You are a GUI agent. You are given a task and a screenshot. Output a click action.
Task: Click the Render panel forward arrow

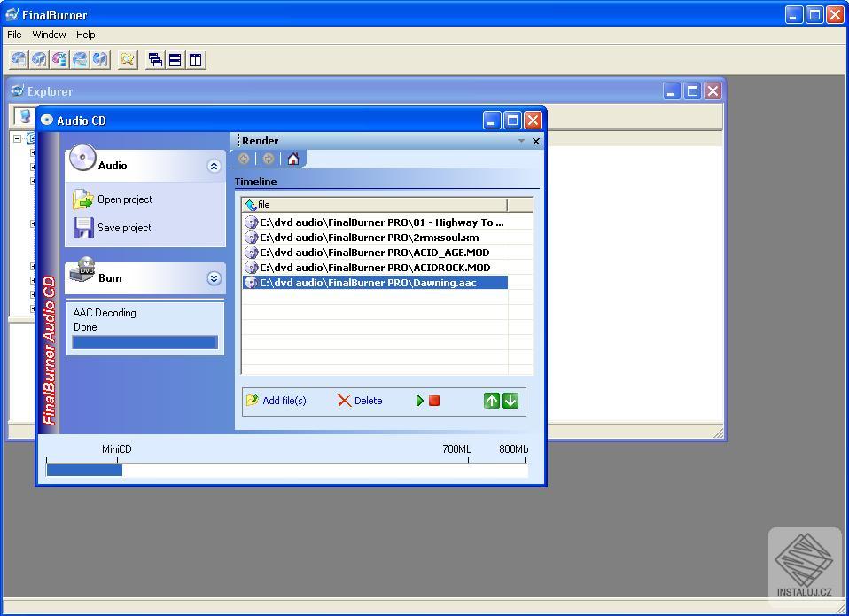tap(268, 159)
